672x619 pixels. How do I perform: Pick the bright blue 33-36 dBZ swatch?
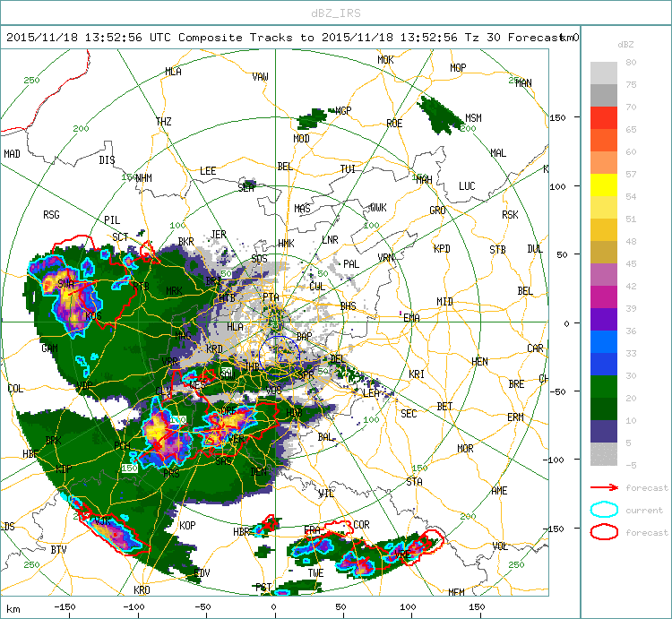pos(603,342)
